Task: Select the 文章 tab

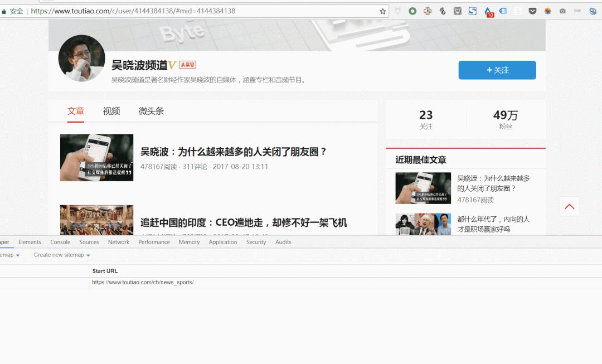Action: click(76, 111)
